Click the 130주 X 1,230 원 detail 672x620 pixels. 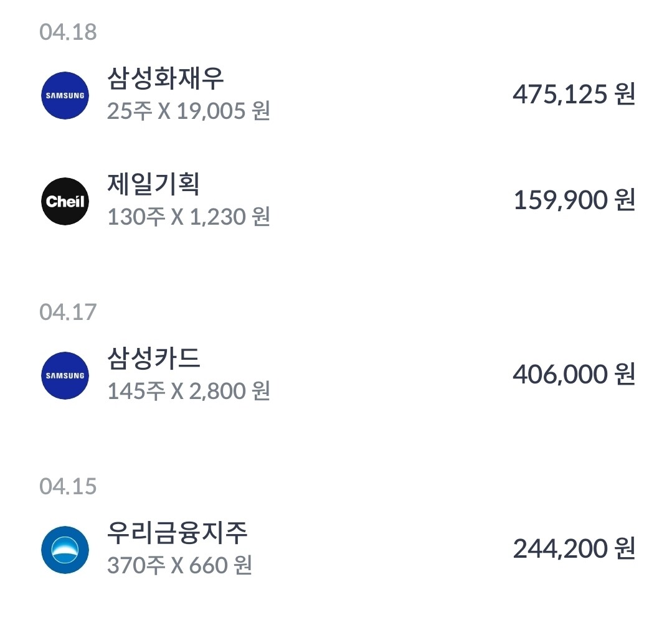tap(188, 217)
